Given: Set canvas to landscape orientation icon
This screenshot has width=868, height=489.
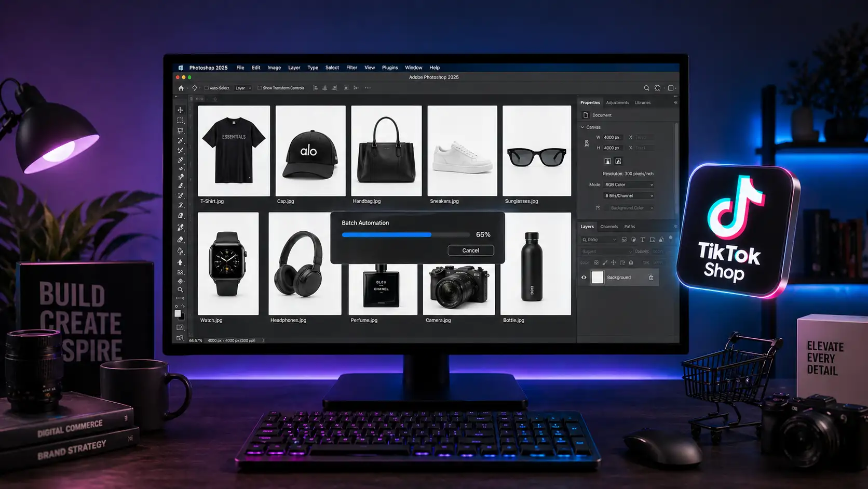Looking at the screenshot, I should coord(618,161).
